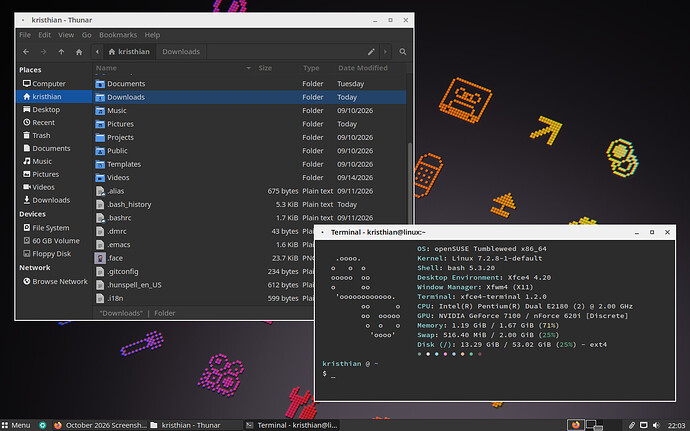Select the Downloads folder row in file list
690x431 pixels.
click(250, 97)
